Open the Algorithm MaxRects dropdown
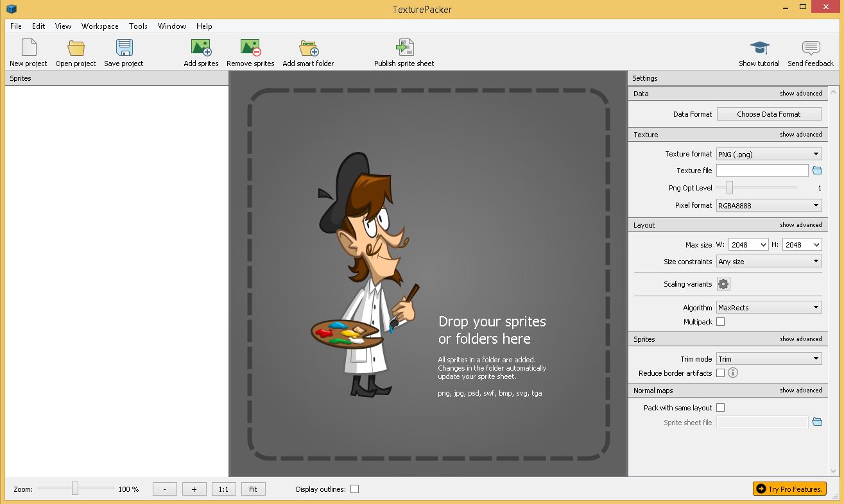The height and width of the screenshot is (504, 844). pyautogui.click(x=769, y=308)
